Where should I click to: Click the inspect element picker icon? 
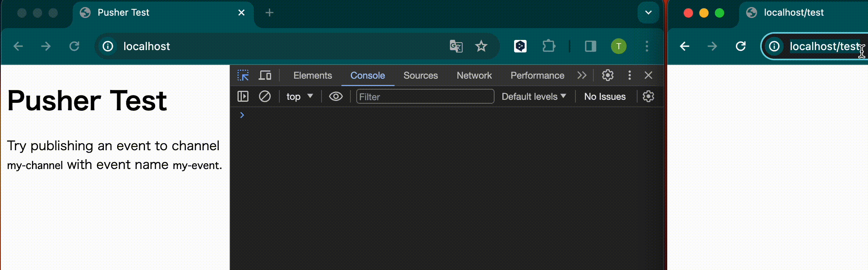pyautogui.click(x=243, y=75)
